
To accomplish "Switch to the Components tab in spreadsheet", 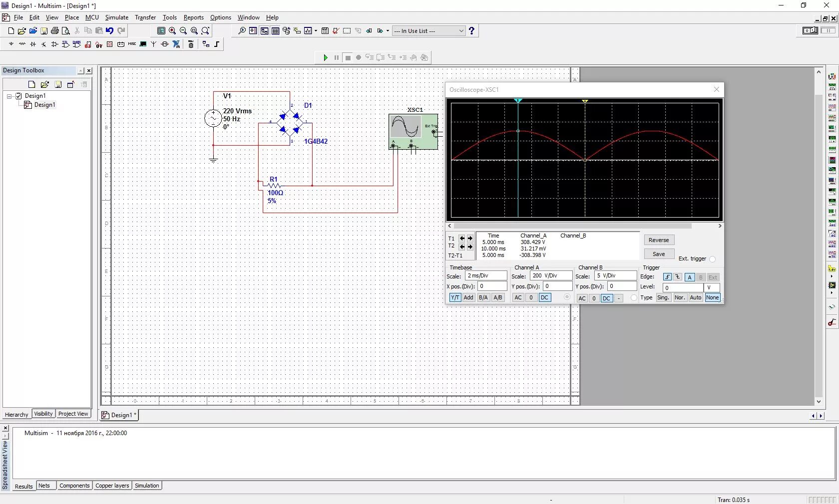I will (74, 486).
